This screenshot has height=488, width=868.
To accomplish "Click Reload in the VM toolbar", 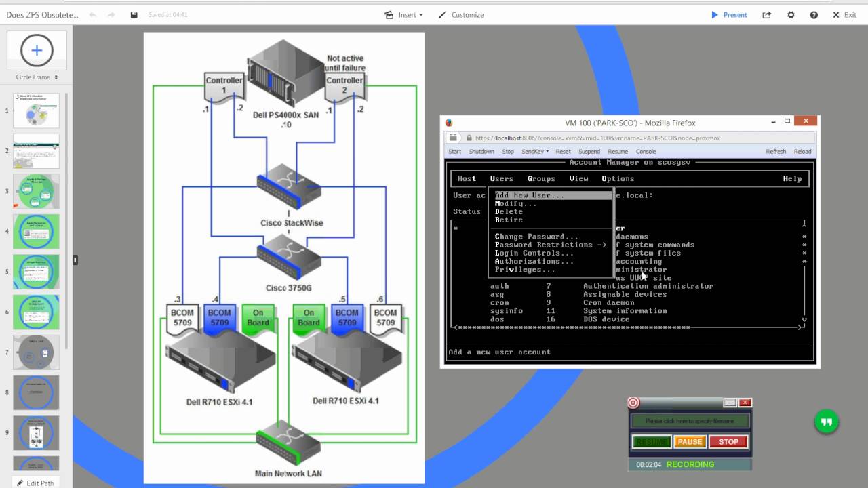I will click(802, 151).
